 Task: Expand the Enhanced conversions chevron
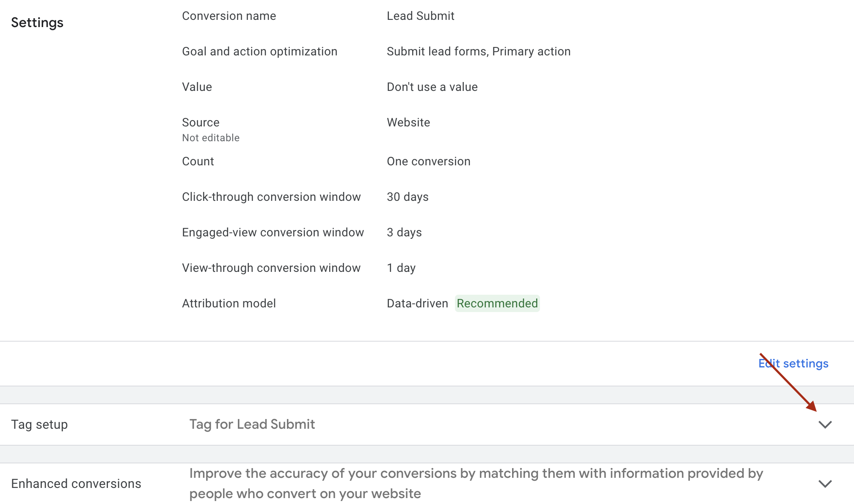825,484
